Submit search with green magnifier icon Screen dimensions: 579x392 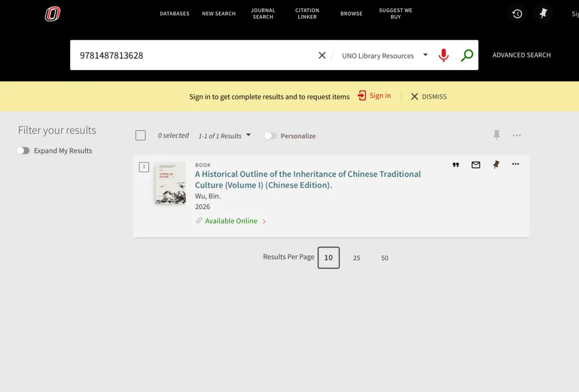tap(467, 55)
